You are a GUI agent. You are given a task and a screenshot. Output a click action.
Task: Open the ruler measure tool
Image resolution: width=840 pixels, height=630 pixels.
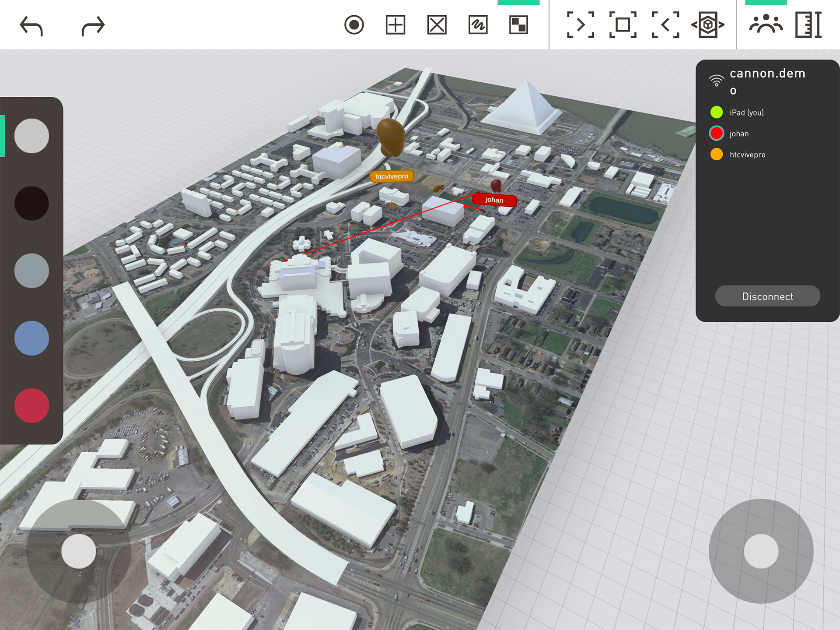[x=808, y=25]
